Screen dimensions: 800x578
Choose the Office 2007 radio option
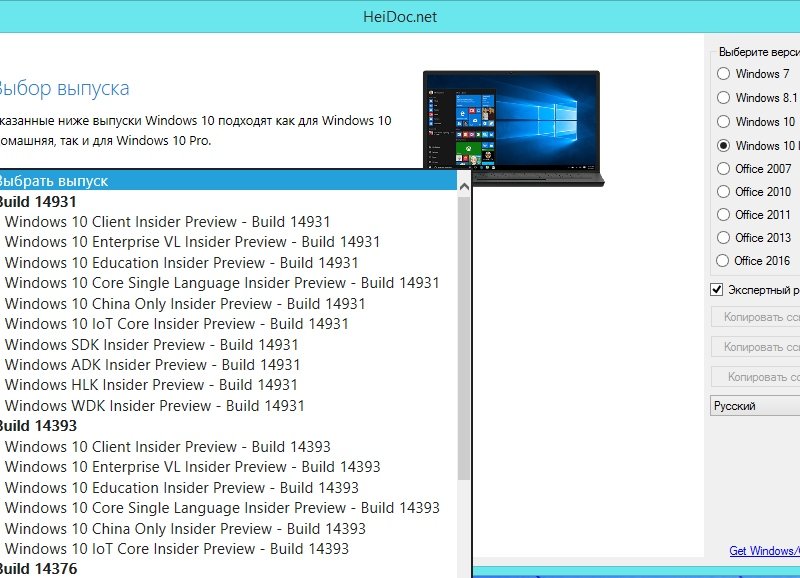tap(723, 168)
